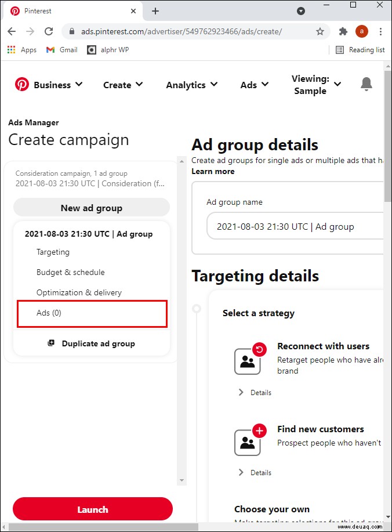
Task: Open the Apps grid shortcut
Action: pos(21,50)
